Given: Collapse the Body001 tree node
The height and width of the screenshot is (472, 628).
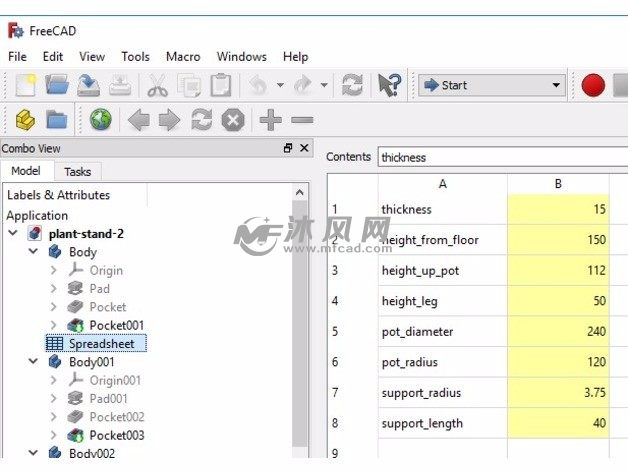Looking at the screenshot, I should [x=32, y=362].
